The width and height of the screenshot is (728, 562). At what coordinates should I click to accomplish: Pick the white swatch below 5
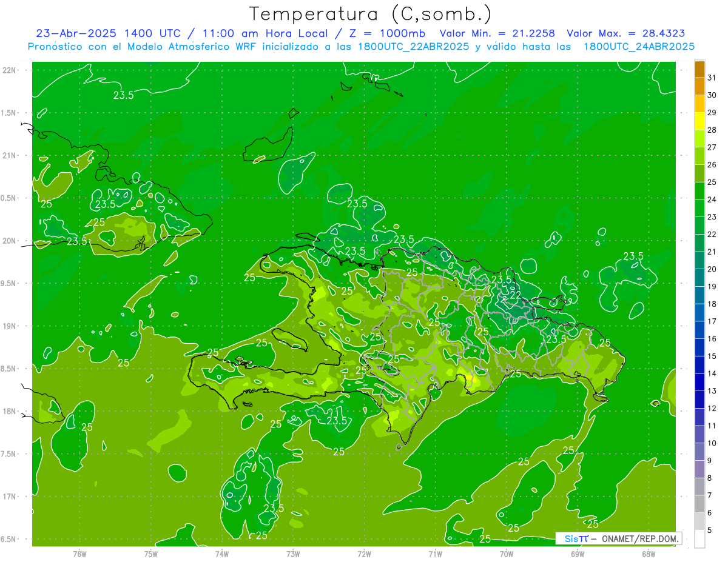click(699, 539)
